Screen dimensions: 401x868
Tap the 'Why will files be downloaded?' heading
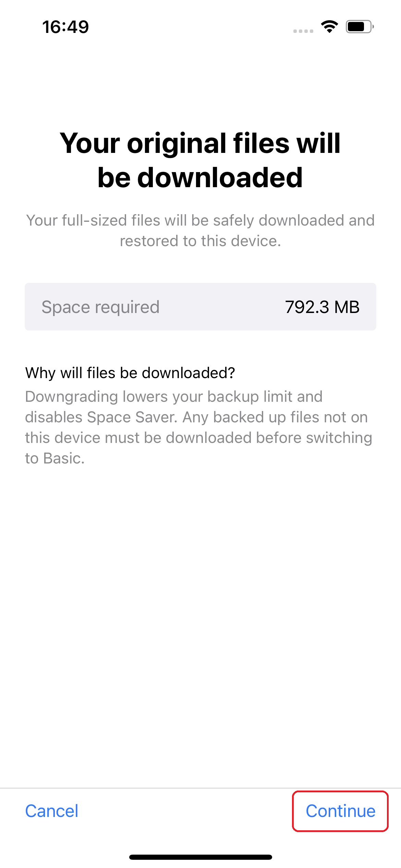point(130,373)
